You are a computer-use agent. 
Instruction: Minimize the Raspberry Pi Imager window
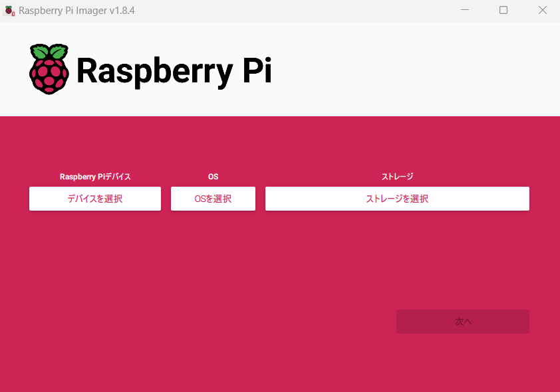[x=465, y=10]
